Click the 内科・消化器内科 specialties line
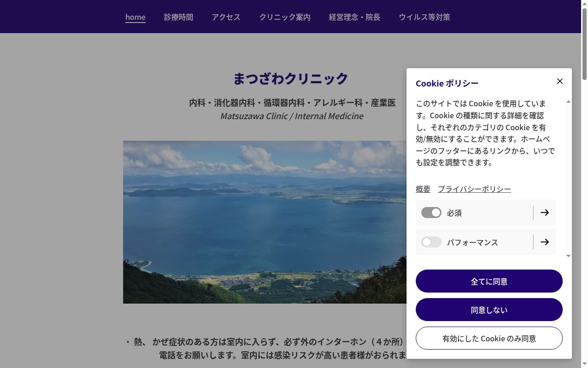This screenshot has width=588, height=368. point(292,103)
